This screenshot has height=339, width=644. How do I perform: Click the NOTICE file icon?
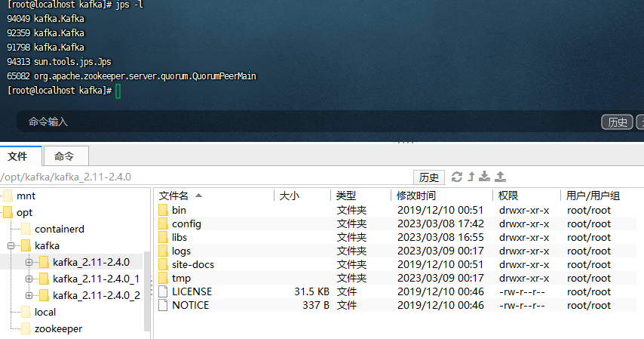(163, 305)
